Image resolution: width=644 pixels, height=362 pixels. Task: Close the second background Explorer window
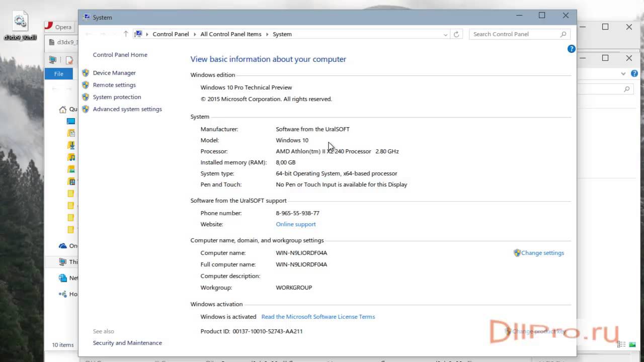click(629, 58)
